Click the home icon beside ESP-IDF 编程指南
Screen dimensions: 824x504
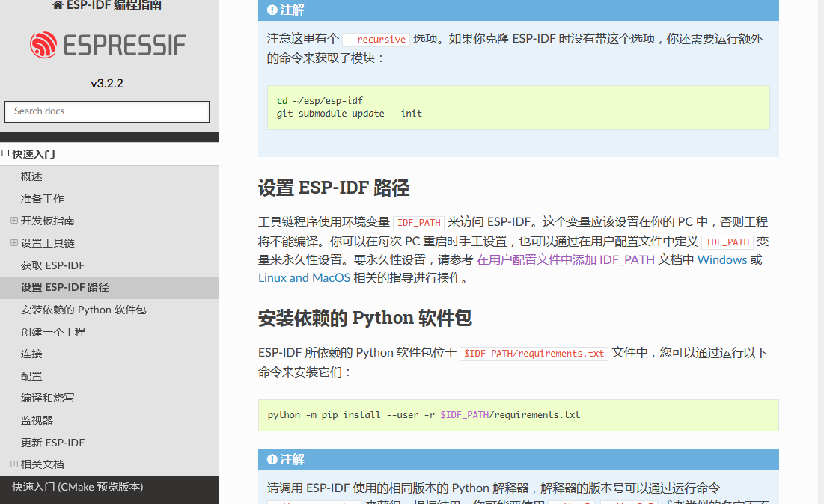coord(58,5)
